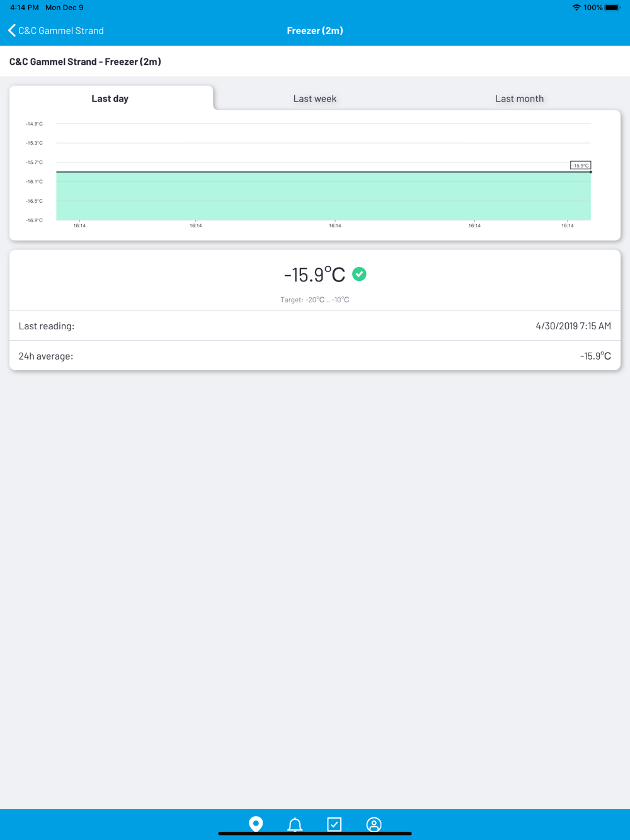Open the locations pin icon

coord(256,824)
